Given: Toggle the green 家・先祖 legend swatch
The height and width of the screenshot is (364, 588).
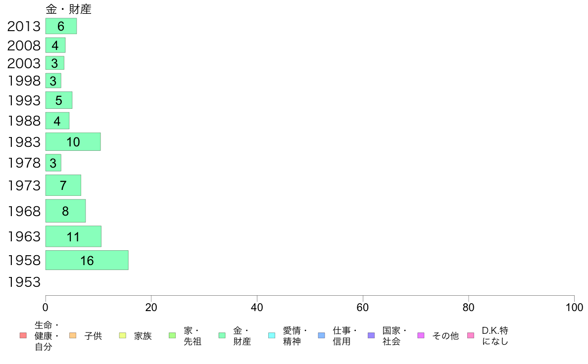Looking at the screenshot, I should [x=173, y=335].
